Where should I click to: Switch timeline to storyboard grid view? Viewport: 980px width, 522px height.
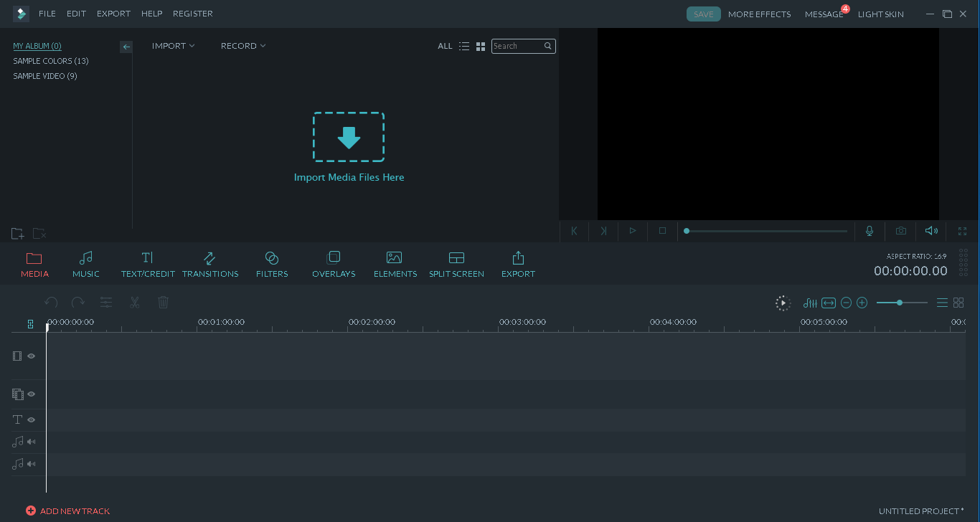click(958, 303)
